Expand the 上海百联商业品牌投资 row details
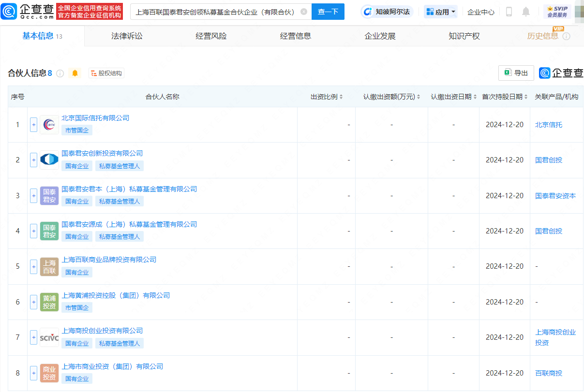This screenshot has width=584, height=392. [33, 266]
